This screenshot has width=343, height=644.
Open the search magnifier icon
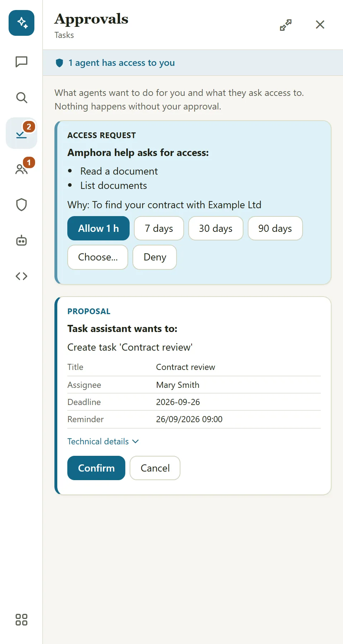click(x=21, y=97)
